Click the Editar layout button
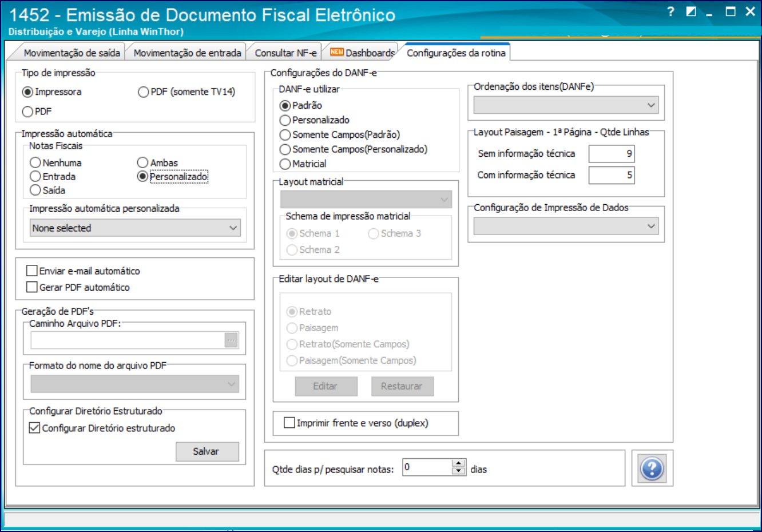762x532 pixels. (x=326, y=386)
